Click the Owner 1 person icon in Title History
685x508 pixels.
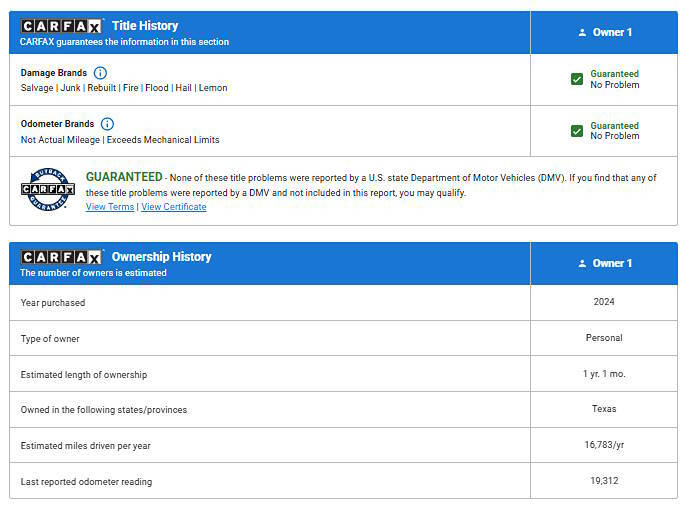click(582, 32)
